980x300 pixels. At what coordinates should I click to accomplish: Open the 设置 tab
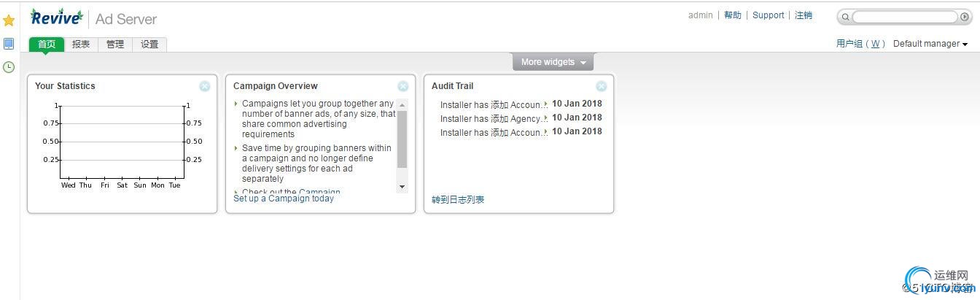coord(149,45)
